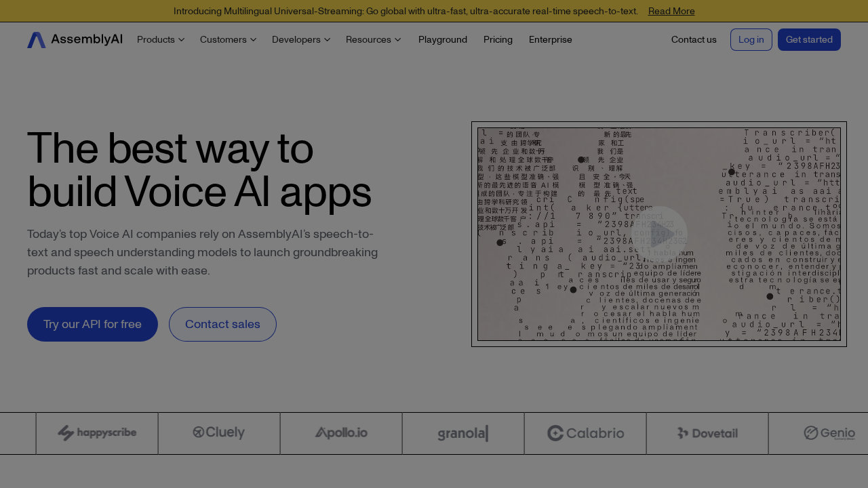Click the Cluely company logo
The height and width of the screenshot is (488, 868).
[x=218, y=432]
